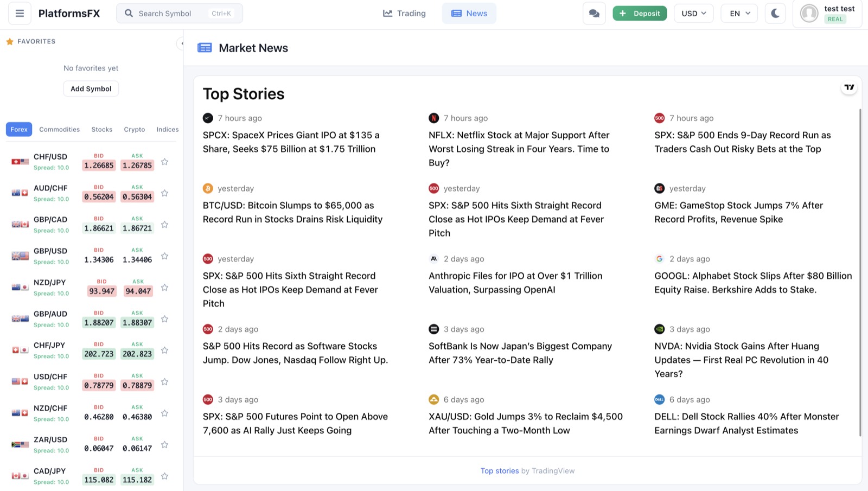Collapse the sidebar panel arrow

pos(181,43)
